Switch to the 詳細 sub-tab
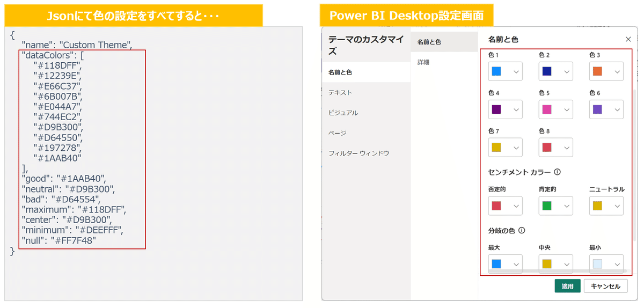The width and height of the screenshot is (644, 308). [x=444, y=62]
